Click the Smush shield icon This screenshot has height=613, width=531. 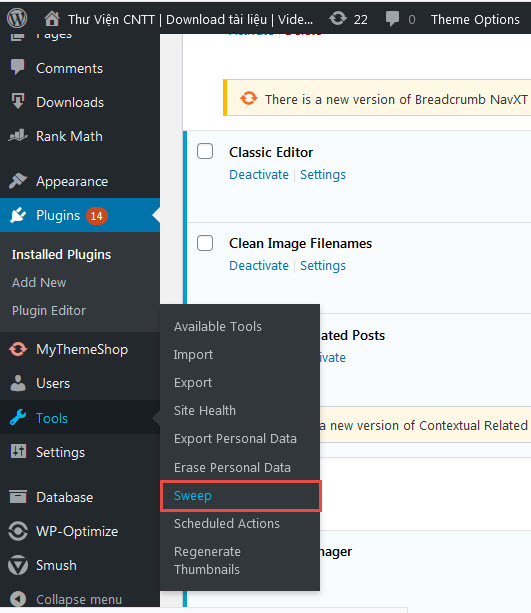[18, 565]
